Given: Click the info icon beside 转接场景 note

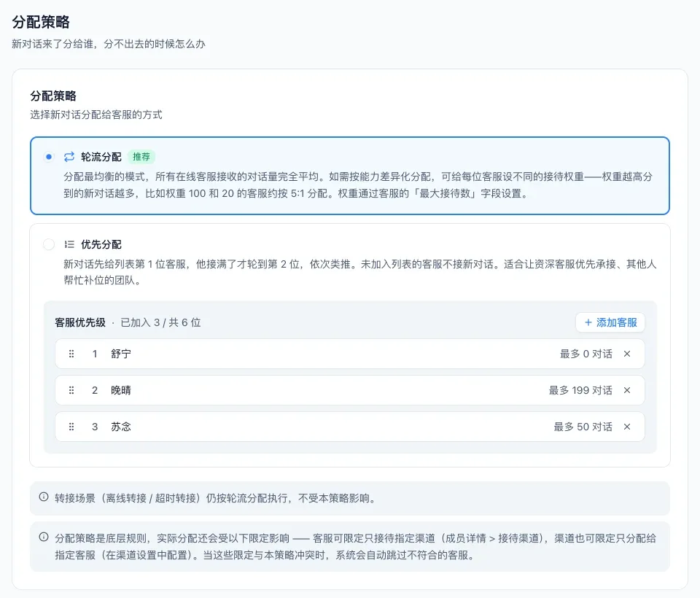Looking at the screenshot, I should pyautogui.click(x=44, y=497).
